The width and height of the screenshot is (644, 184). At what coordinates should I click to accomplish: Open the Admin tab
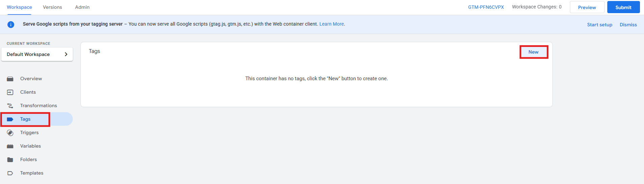coord(82,7)
